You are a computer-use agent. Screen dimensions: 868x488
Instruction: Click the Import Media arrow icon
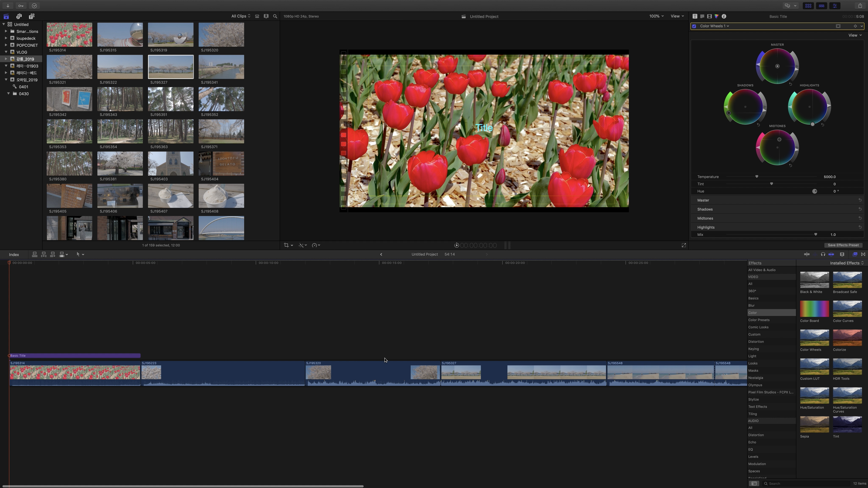click(8, 6)
